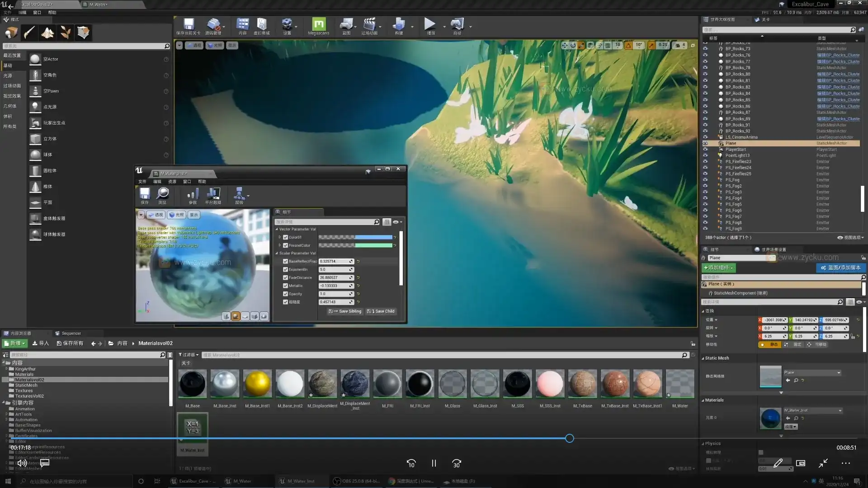Uncheck the FresnelColor parameter checkbox

point(285,245)
